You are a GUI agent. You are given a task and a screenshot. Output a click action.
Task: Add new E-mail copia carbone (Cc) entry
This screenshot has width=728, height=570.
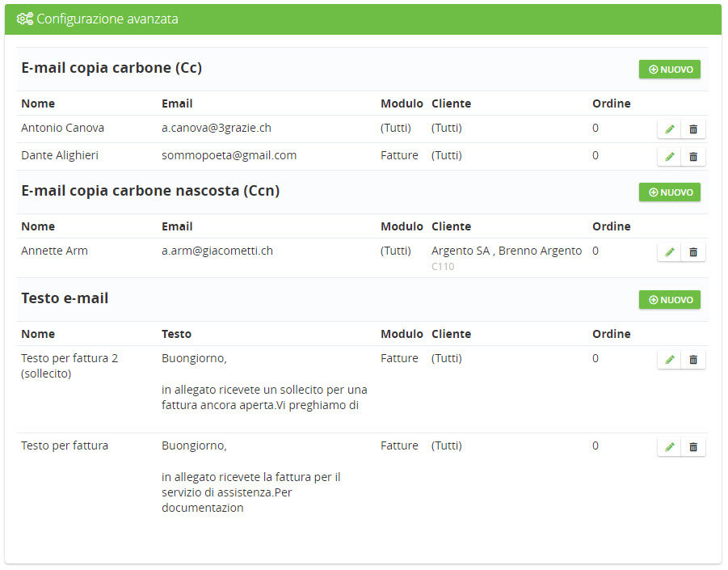click(x=670, y=70)
